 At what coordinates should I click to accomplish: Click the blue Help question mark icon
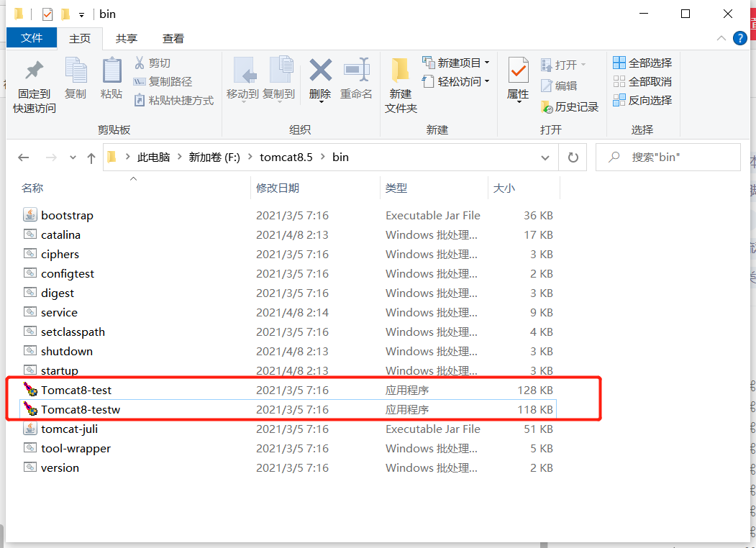739,38
